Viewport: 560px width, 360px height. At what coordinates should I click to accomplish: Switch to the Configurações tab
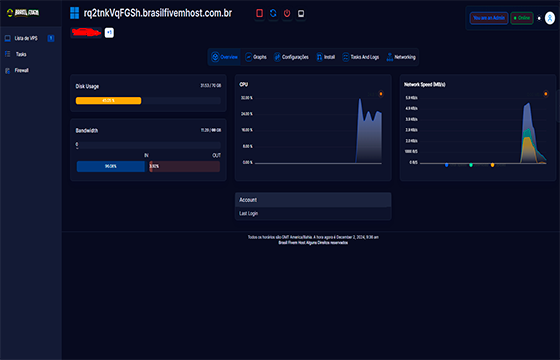click(x=291, y=57)
